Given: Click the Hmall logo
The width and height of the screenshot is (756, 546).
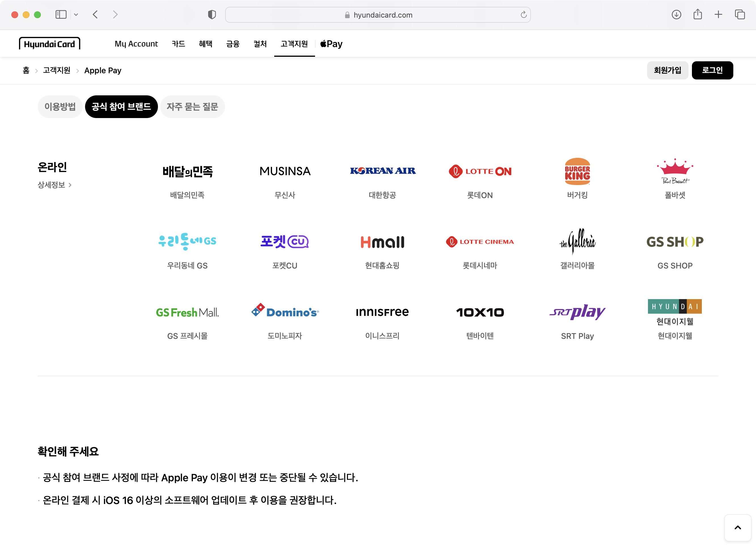Looking at the screenshot, I should pyautogui.click(x=382, y=242).
